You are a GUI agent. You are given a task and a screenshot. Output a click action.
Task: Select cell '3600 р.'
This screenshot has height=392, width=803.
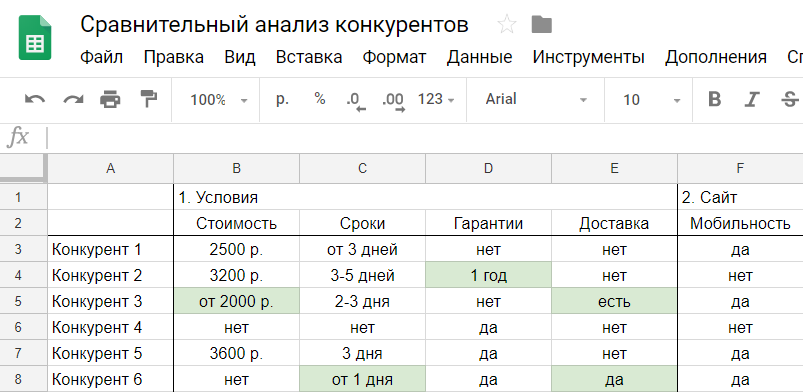[x=237, y=354]
